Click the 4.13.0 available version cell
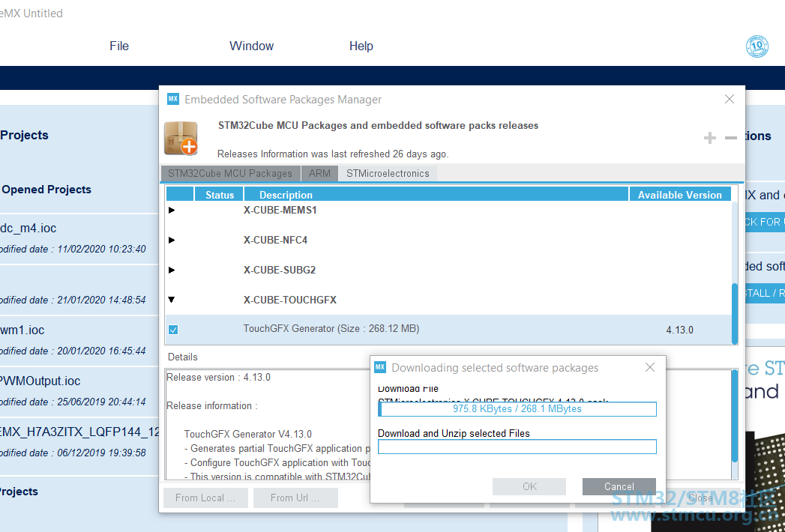This screenshot has height=532, width=785. click(679, 330)
